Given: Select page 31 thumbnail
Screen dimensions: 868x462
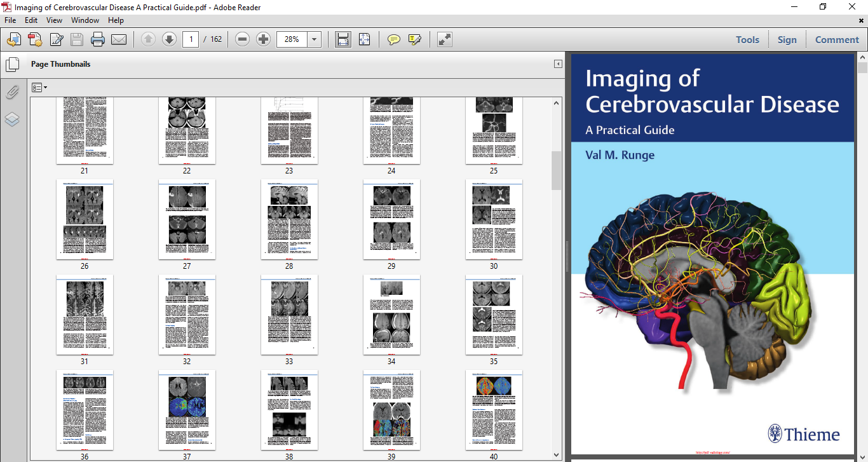Looking at the screenshot, I should [x=85, y=315].
